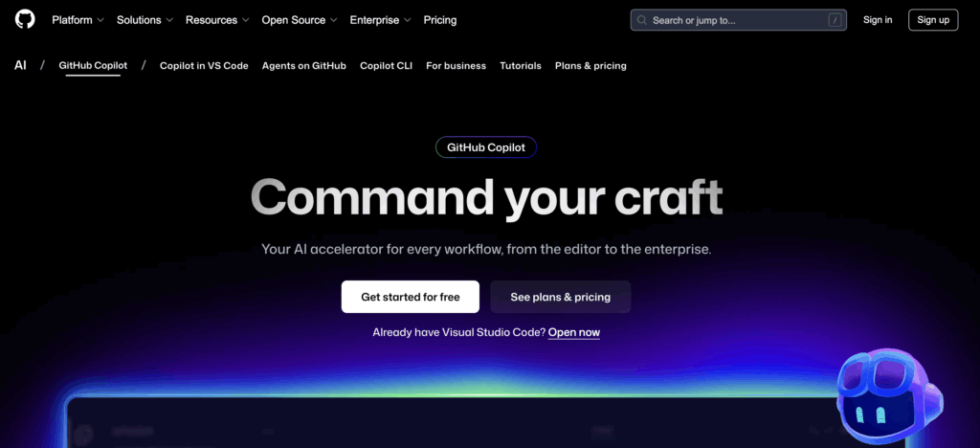
Task: Click the magnifier icon in search bar
Action: click(643, 20)
